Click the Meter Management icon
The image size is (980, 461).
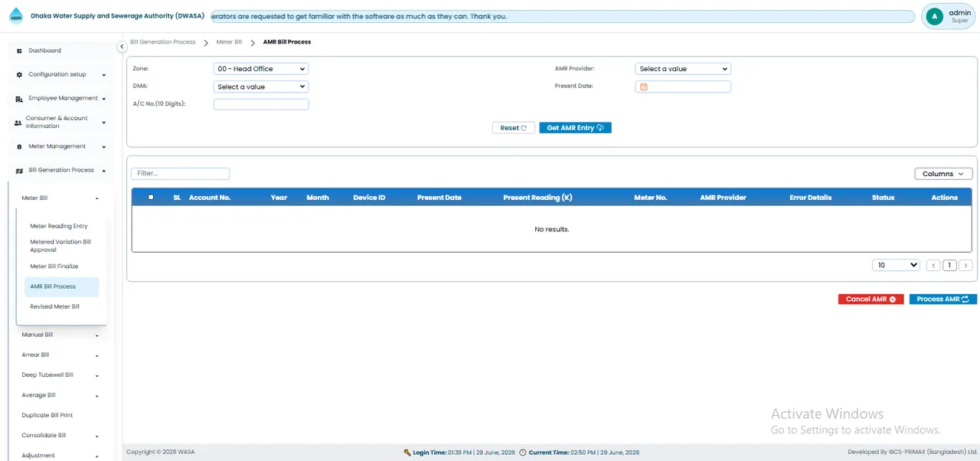[x=19, y=146]
